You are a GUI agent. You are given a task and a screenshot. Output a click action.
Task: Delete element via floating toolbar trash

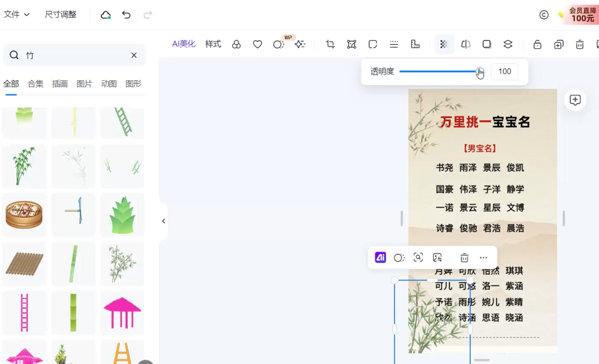pos(464,258)
